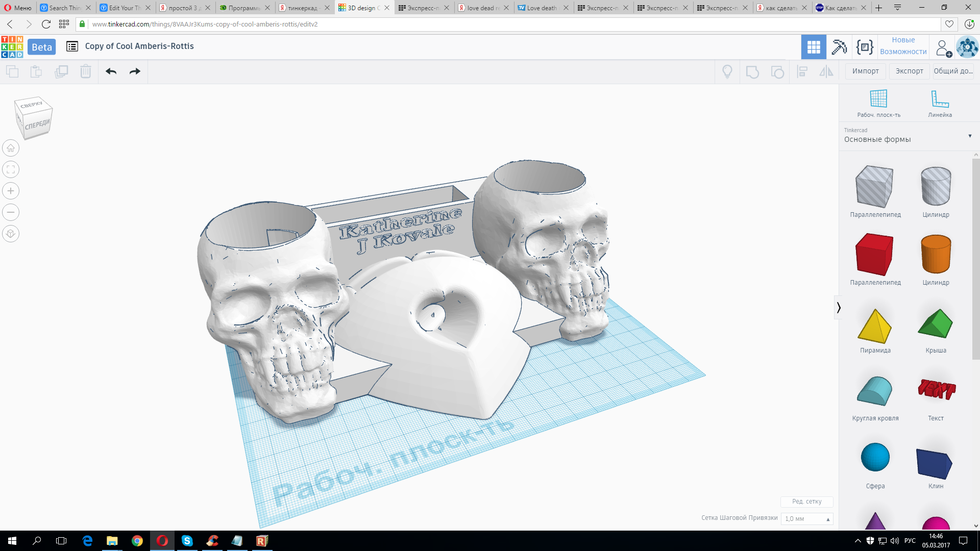This screenshot has height=551, width=980.
Task: Click the fit view to selection icon
Action: point(11,169)
